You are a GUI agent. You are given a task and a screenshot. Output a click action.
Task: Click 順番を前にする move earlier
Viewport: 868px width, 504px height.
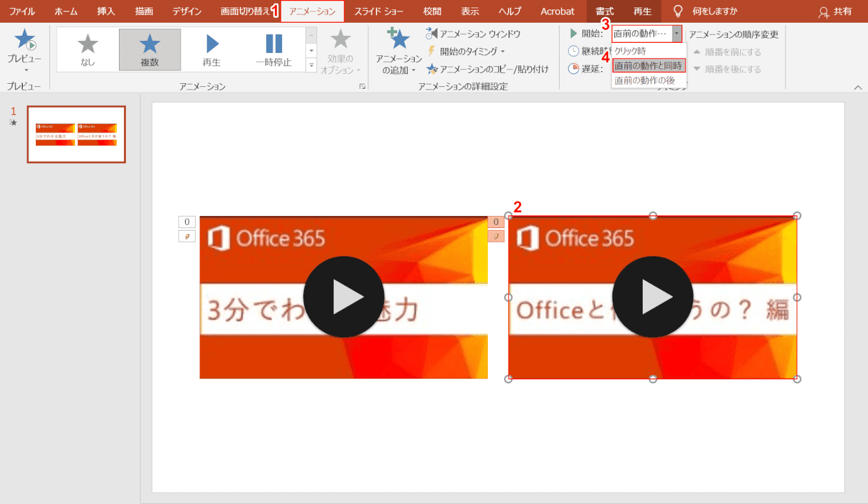pyautogui.click(x=727, y=52)
